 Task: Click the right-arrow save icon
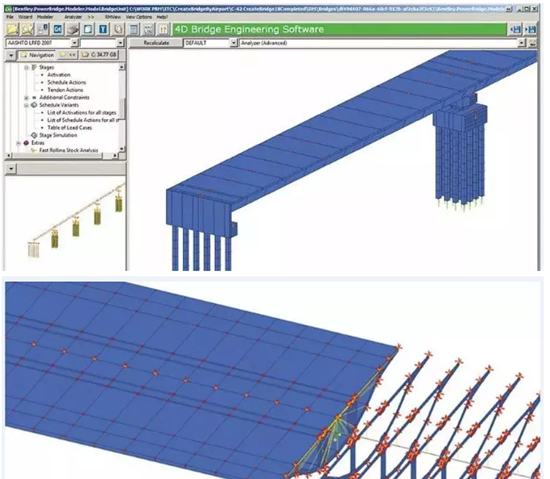[x=530, y=29]
